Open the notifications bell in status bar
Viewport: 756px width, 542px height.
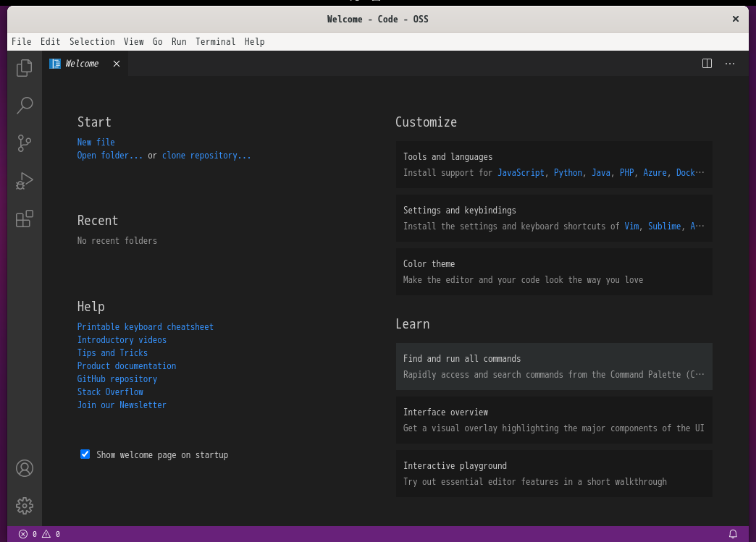(733, 534)
